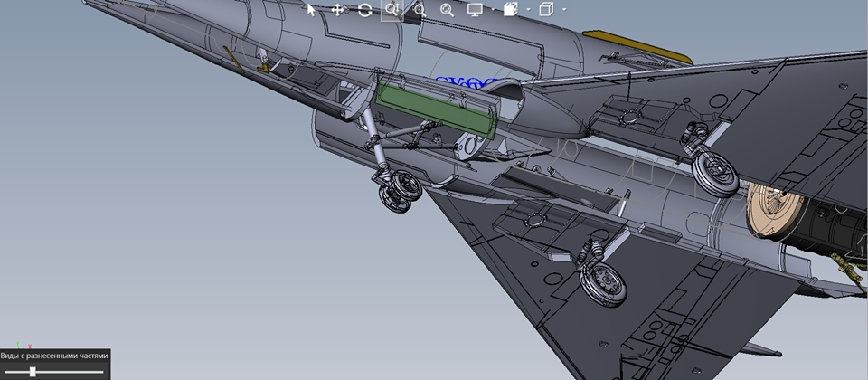Select the nose landing gear wheel
This screenshot has height=380, width=868.
pos(400,191)
